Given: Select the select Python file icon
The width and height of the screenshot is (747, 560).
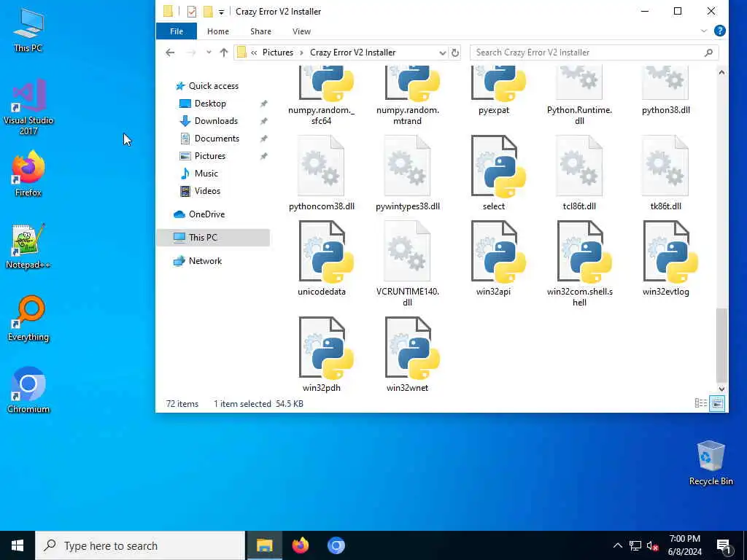Looking at the screenshot, I should [x=498, y=166].
